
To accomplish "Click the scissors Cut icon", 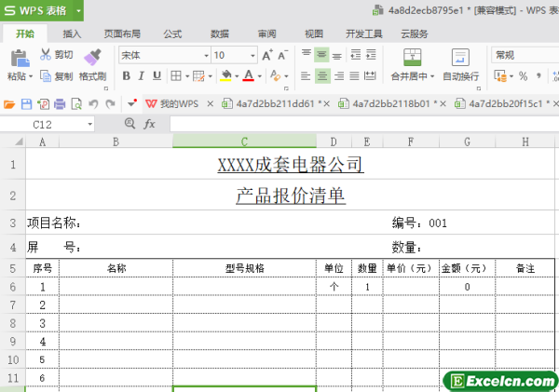I will click(x=46, y=55).
